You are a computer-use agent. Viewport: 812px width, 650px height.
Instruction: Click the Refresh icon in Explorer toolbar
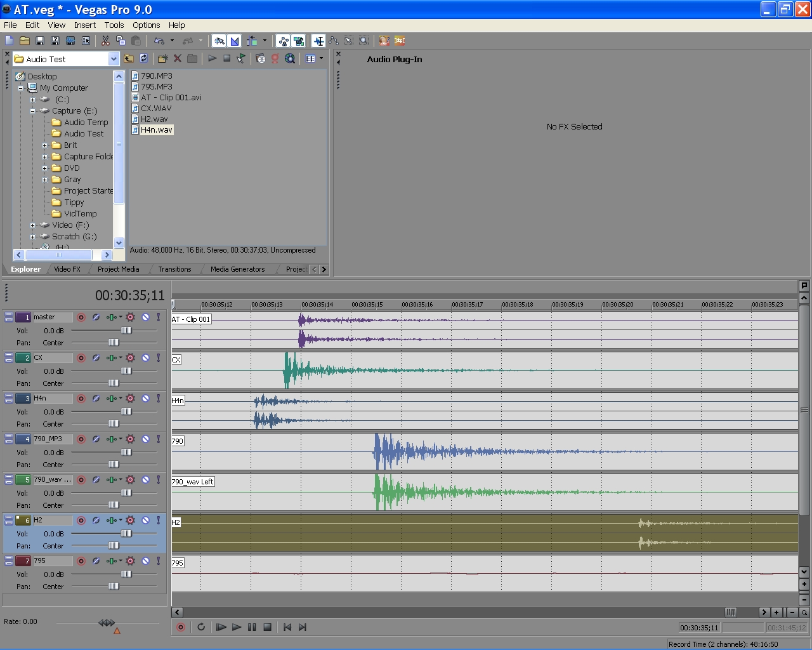(x=144, y=58)
